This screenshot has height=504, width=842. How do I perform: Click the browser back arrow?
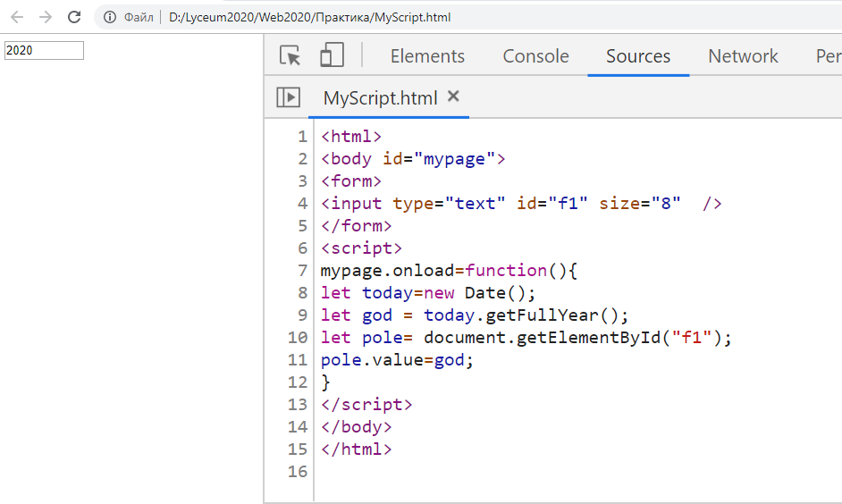pos(16,17)
